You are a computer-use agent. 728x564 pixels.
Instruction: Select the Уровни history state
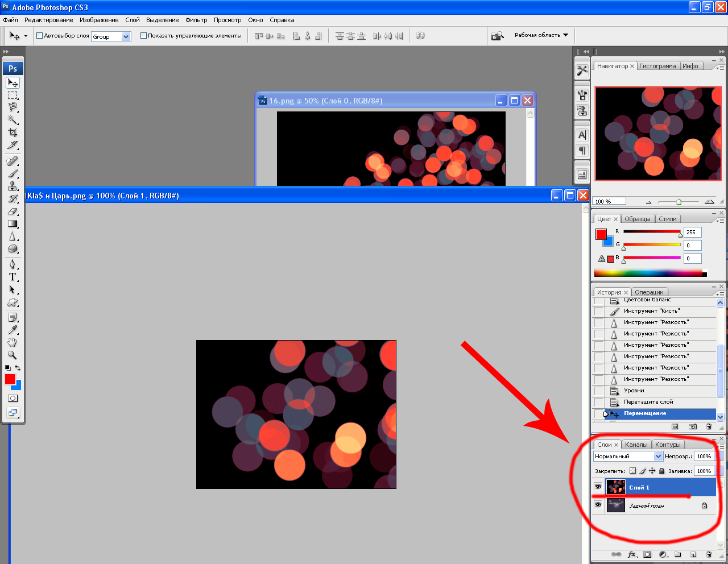634,391
